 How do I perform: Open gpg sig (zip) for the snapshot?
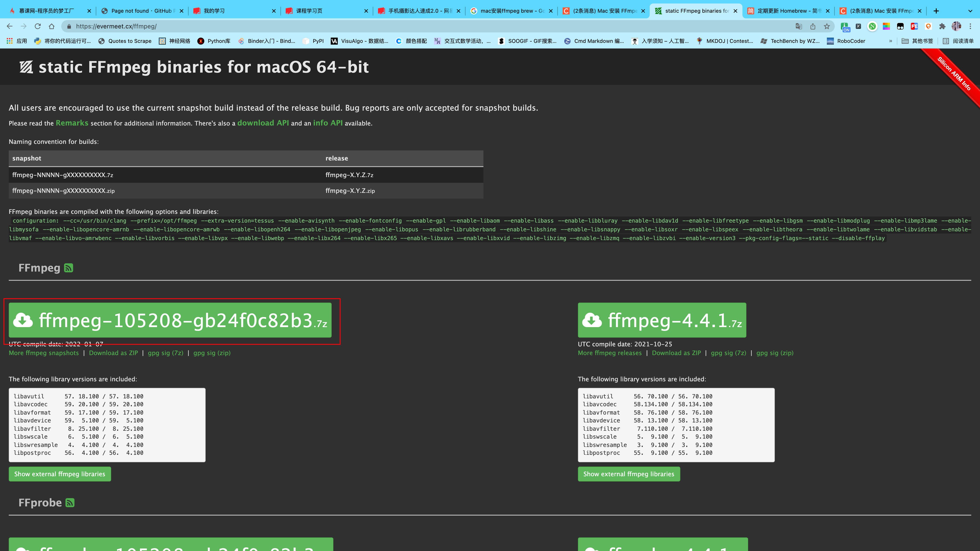click(x=212, y=353)
